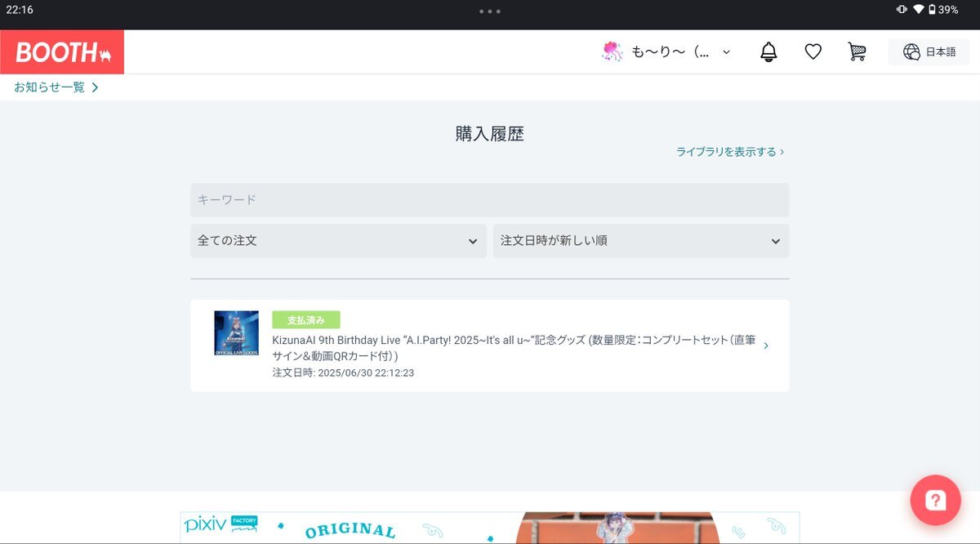
Task: Tap the status bar clock 22:16
Action: click(x=20, y=10)
